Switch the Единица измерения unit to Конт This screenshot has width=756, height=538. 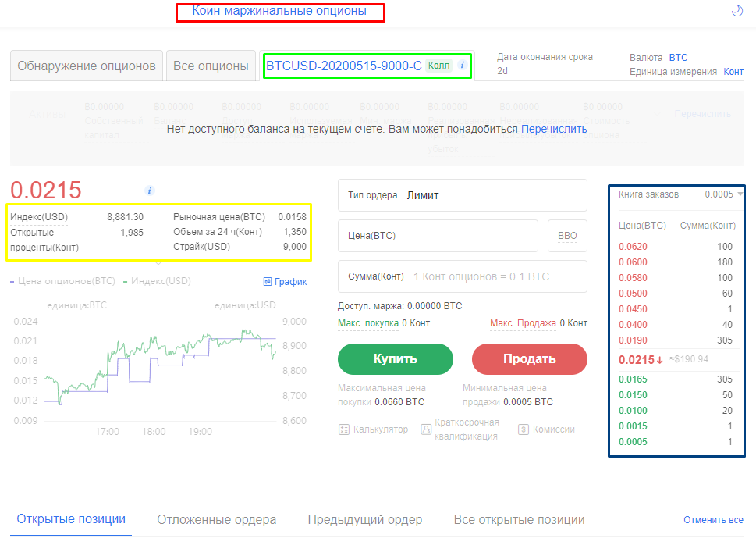pos(733,72)
